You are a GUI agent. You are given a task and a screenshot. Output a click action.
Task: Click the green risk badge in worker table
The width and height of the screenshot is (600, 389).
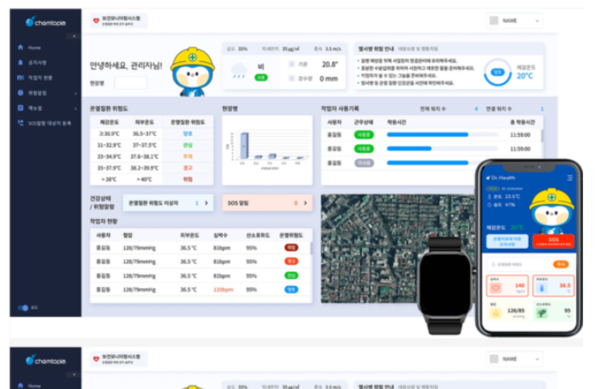[291, 276]
